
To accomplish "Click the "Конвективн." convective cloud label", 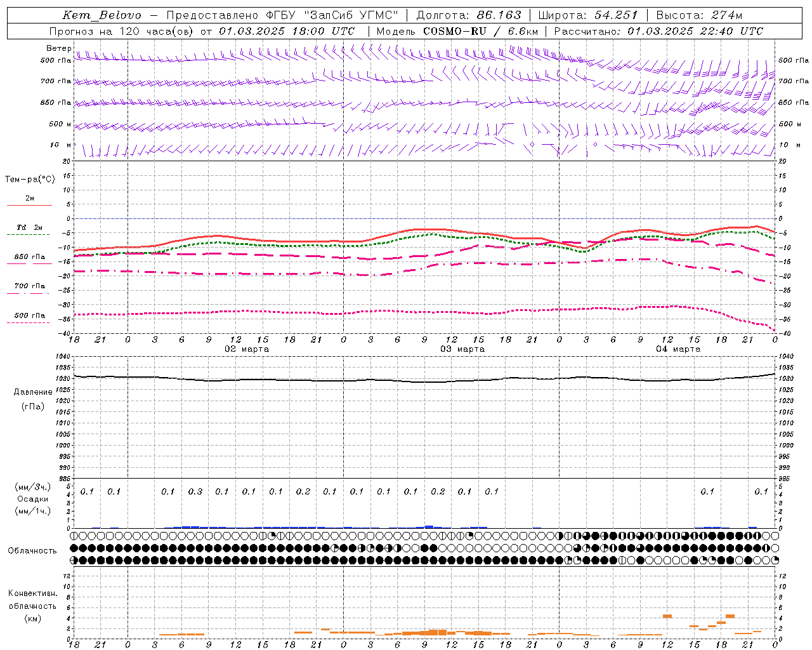I will [x=33, y=594].
